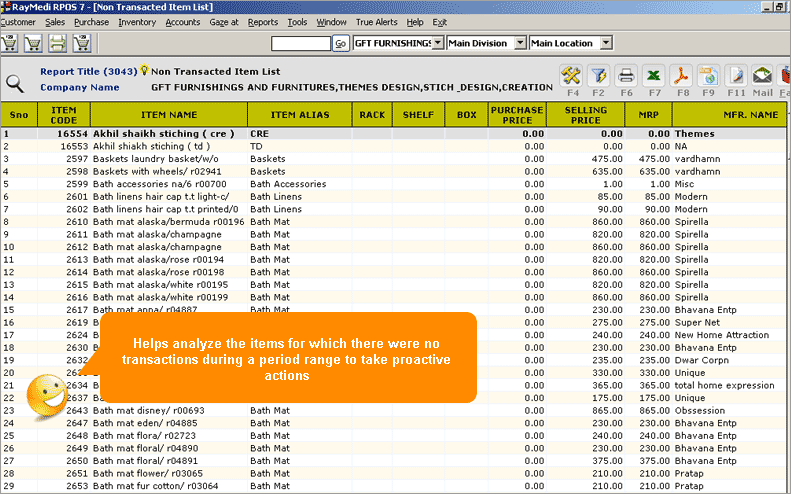Image resolution: width=791 pixels, height=494 pixels.
Task: Click the F4 tools settings icon
Action: click(572, 76)
